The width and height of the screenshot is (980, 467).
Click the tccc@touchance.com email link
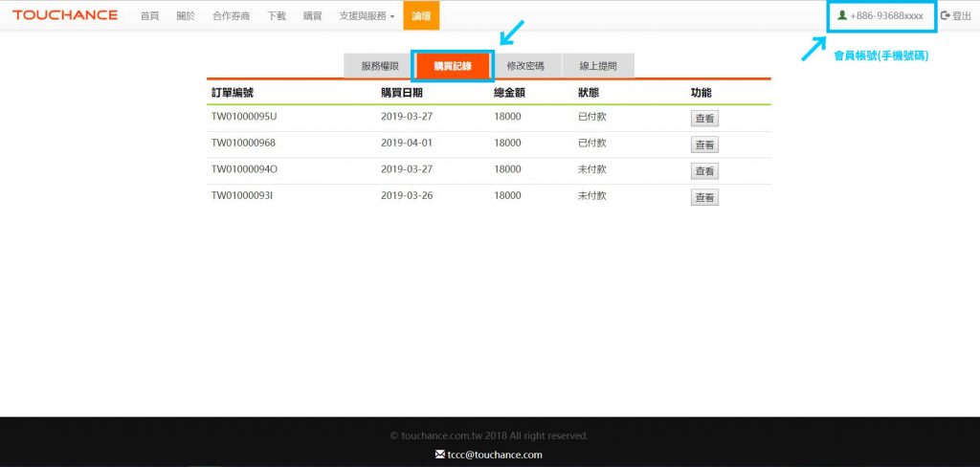495,455
